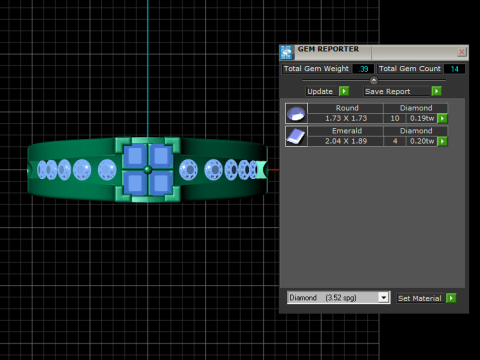Click the Save Report button
The width and height of the screenshot is (480, 360).
pyautogui.click(x=397, y=91)
